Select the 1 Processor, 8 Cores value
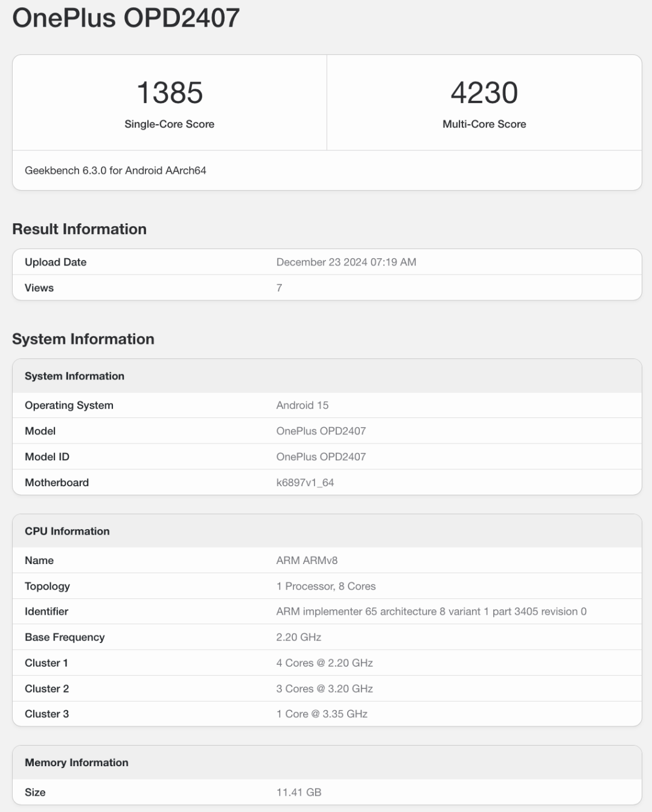Viewport: 652px width, 812px height. [x=326, y=586]
